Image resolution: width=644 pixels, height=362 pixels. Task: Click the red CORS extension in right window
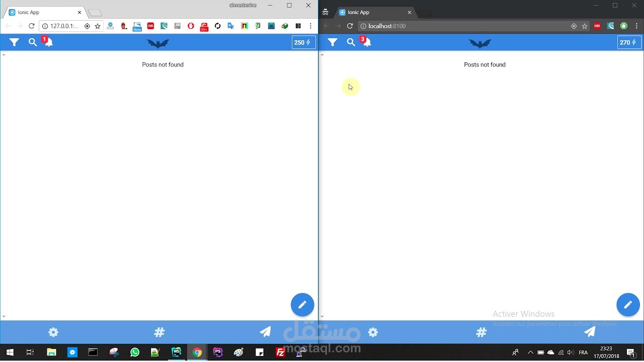597,26
